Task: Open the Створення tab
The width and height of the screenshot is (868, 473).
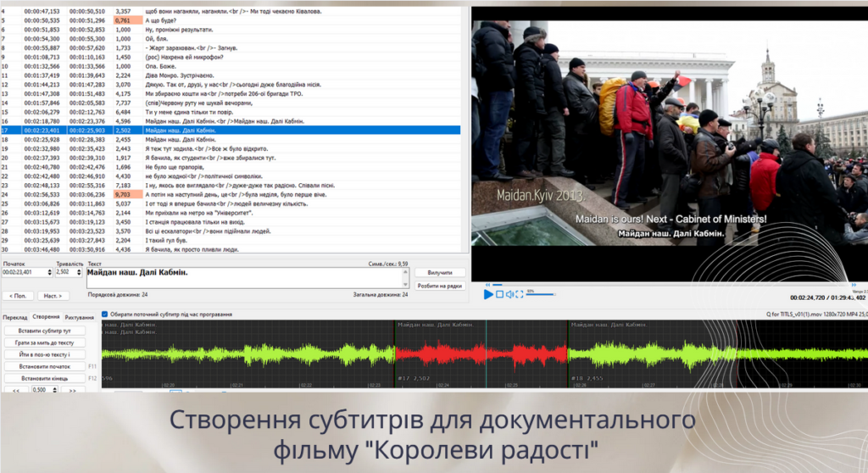Action: (46, 317)
